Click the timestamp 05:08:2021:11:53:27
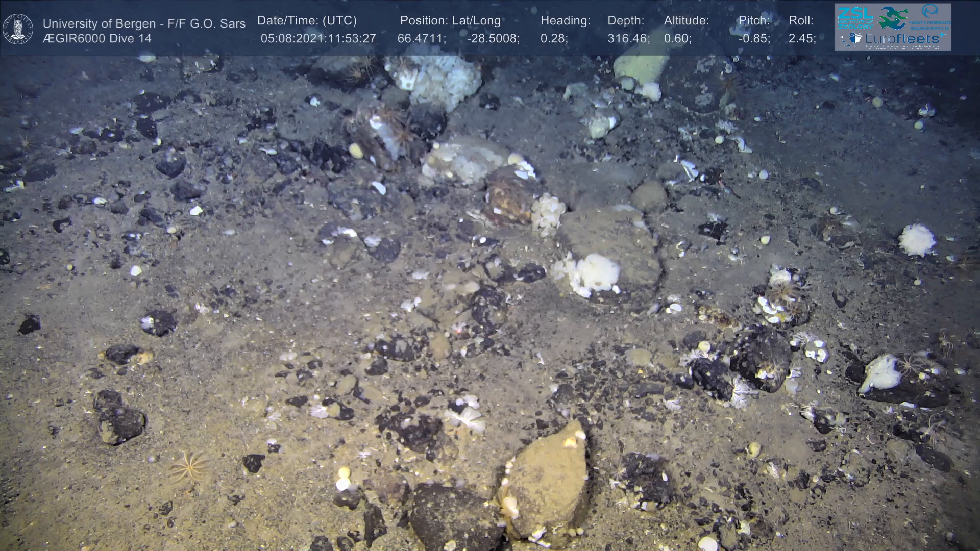This screenshot has height=551, width=980. click(318, 39)
